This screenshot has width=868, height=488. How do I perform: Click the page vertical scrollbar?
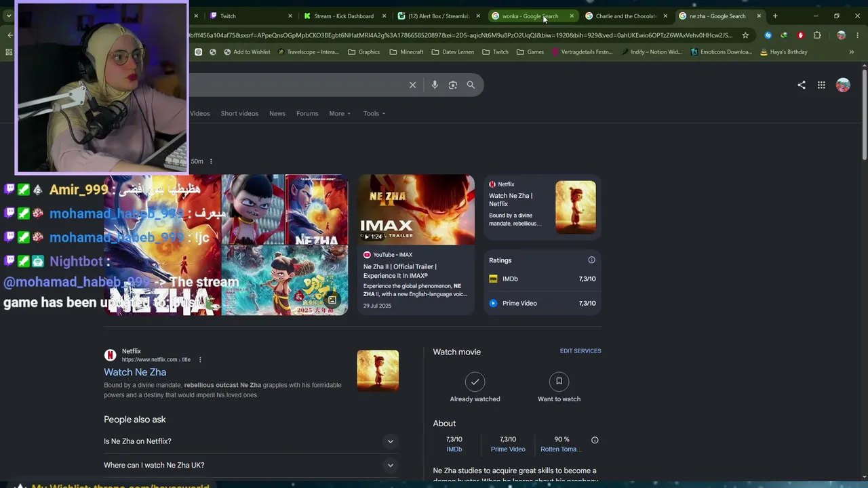click(x=865, y=115)
